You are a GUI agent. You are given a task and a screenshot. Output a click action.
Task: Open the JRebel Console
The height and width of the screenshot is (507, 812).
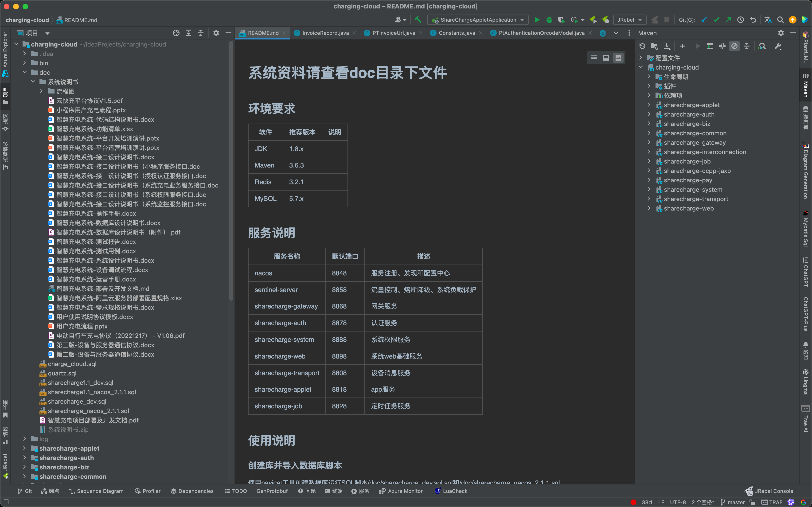[x=769, y=491]
